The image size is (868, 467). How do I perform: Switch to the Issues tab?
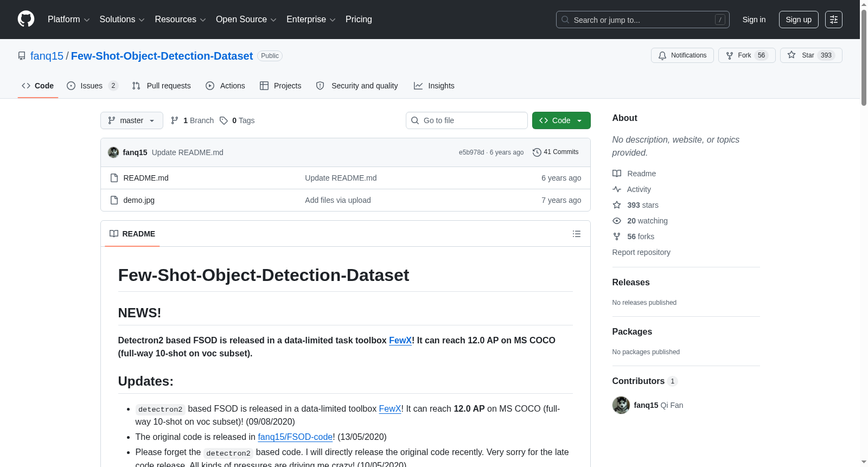[93, 86]
